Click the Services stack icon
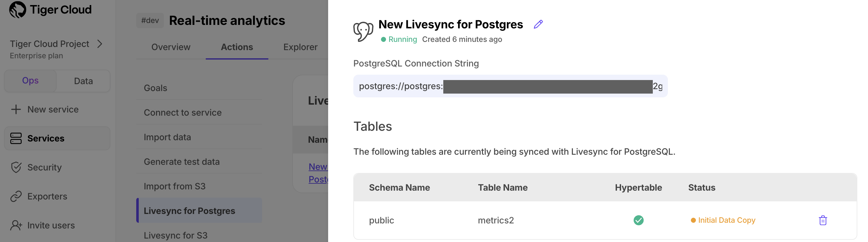Image resolution: width=868 pixels, height=242 pixels. coord(16,138)
